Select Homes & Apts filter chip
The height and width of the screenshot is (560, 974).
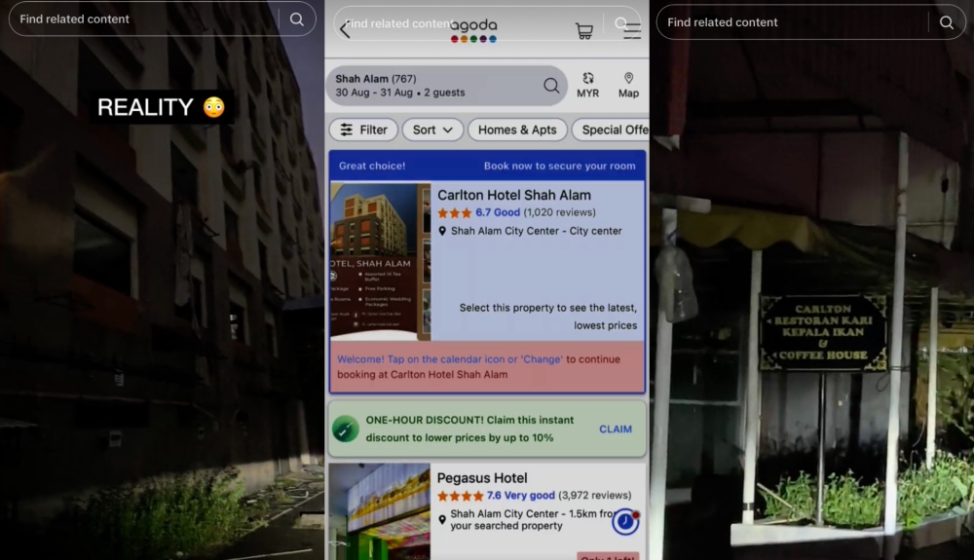(x=517, y=130)
